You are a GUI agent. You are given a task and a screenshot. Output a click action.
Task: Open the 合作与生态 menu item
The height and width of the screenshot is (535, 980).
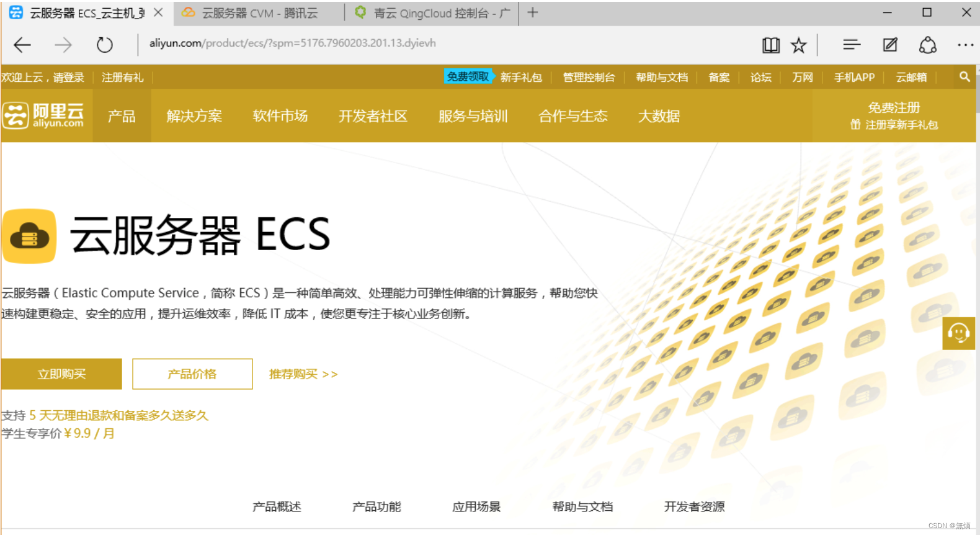click(573, 116)
